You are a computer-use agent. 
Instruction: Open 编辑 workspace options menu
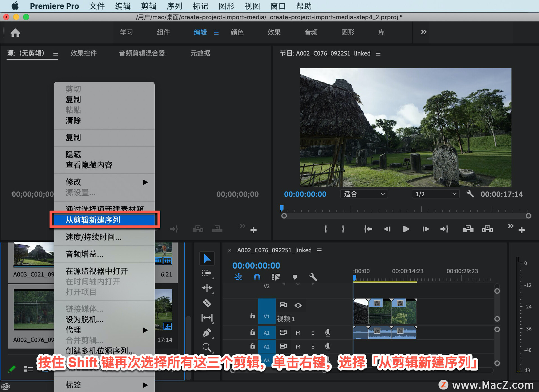(216, 33)
